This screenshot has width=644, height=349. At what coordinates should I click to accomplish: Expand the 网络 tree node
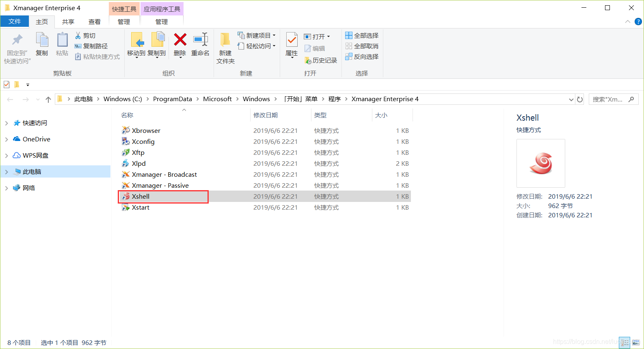tap(6, 188)
